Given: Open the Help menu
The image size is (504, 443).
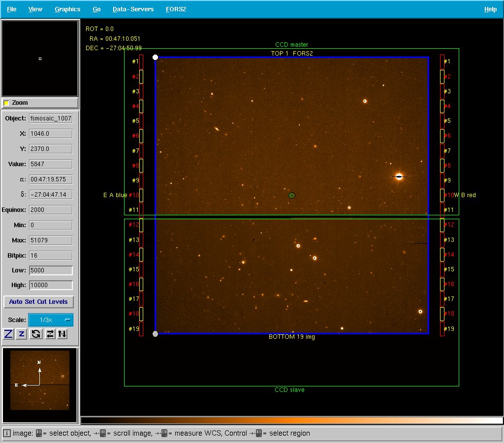Looking at the screenshot, I should coord(490,9).
